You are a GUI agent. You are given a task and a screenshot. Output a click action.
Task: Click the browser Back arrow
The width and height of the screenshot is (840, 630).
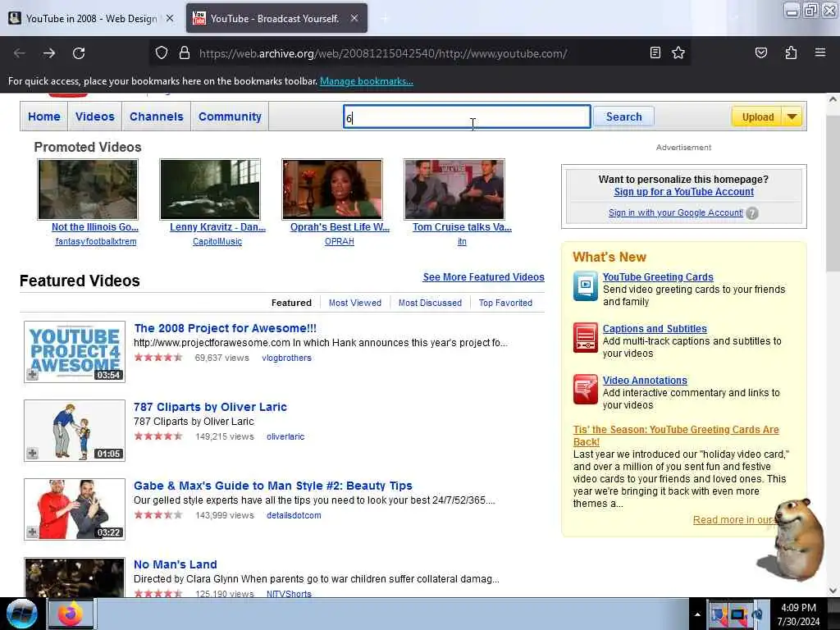(20, 53)
